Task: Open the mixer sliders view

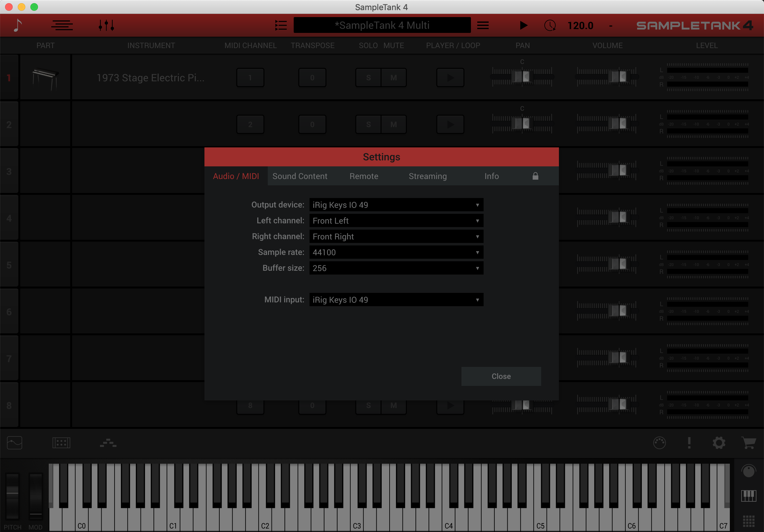Action: click(106, 25)
